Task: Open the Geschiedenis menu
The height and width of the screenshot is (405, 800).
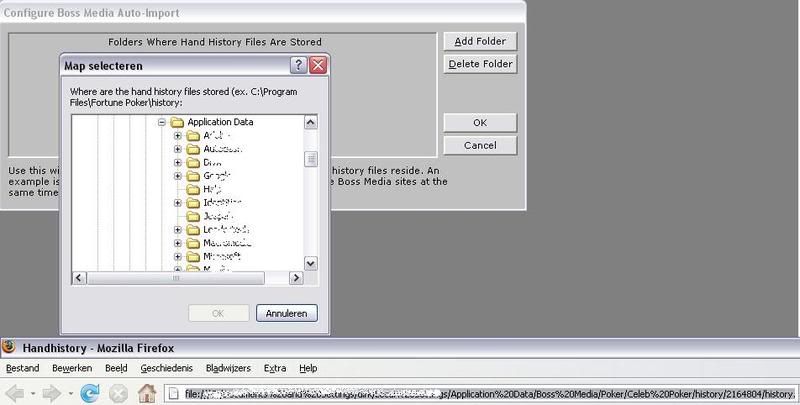Action: [167, 368]
